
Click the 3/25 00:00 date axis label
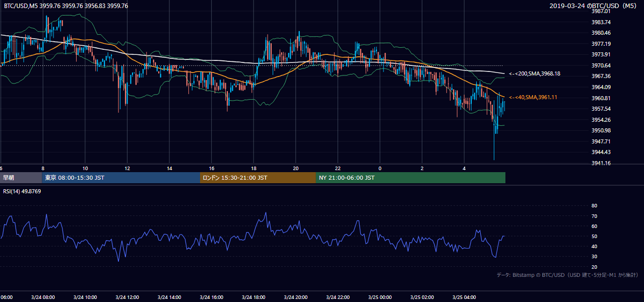point(379,297)
